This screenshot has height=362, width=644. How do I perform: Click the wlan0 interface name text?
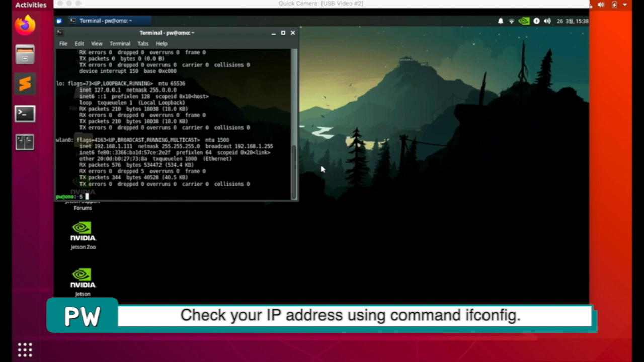pos(64,140)
